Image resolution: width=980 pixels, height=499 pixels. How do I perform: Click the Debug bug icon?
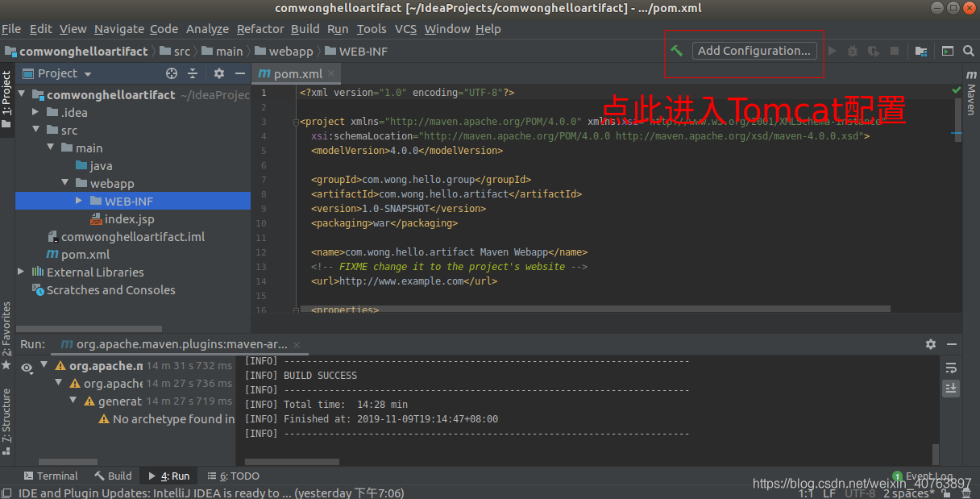tap(853, 51)
